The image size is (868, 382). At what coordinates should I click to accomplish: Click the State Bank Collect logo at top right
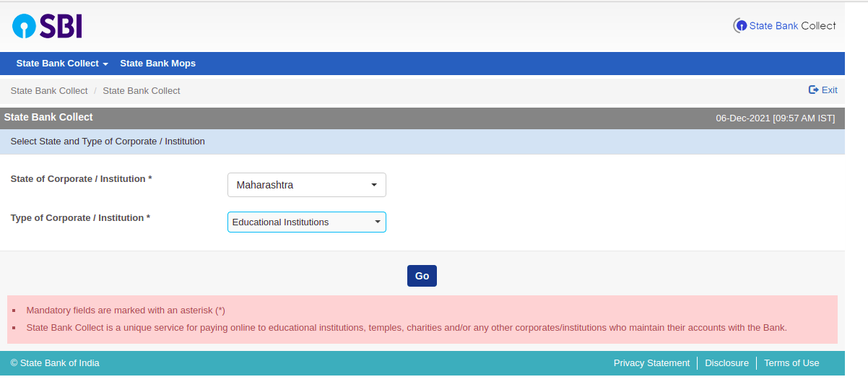click(784, 25)
